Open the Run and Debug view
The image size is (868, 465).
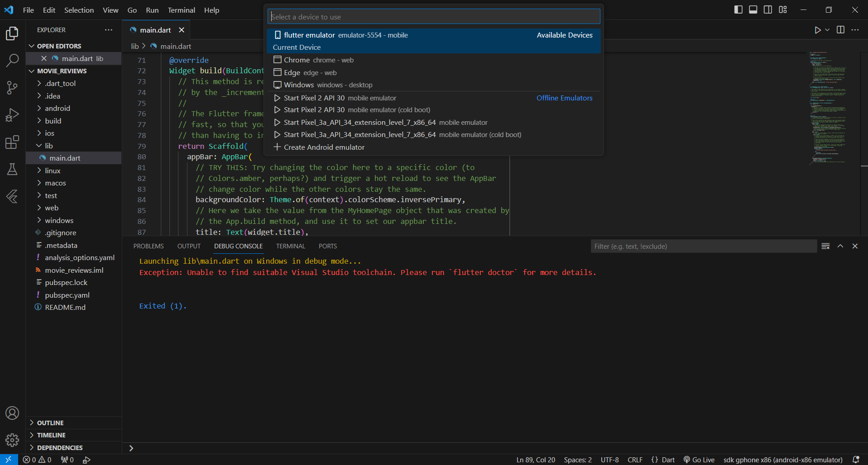12,115
